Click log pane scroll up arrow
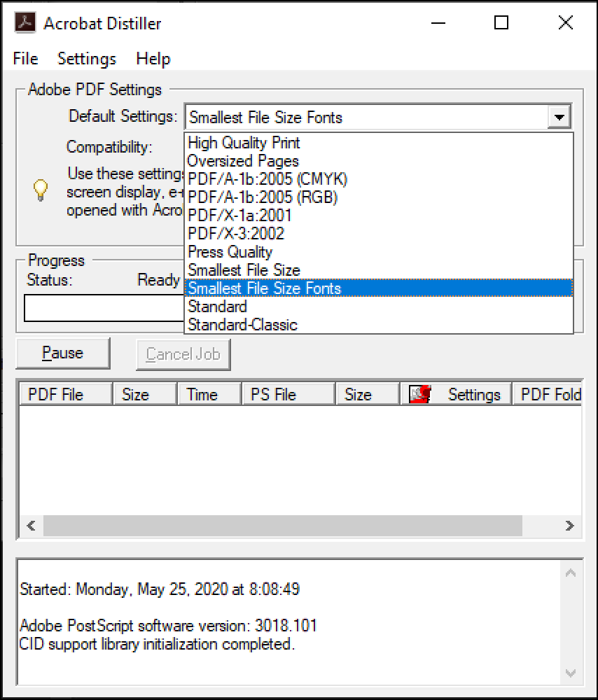The image size is (598, 700). coord(571,573)
